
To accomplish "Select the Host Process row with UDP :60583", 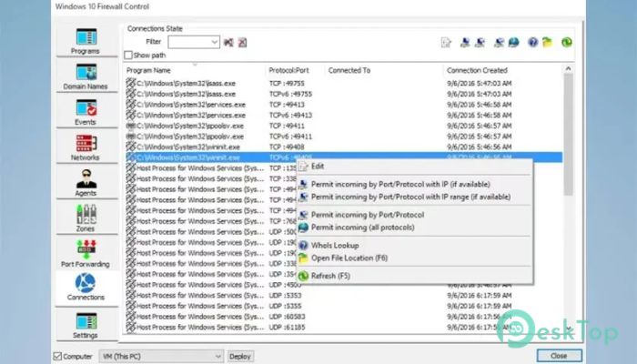I will point(343,317).
